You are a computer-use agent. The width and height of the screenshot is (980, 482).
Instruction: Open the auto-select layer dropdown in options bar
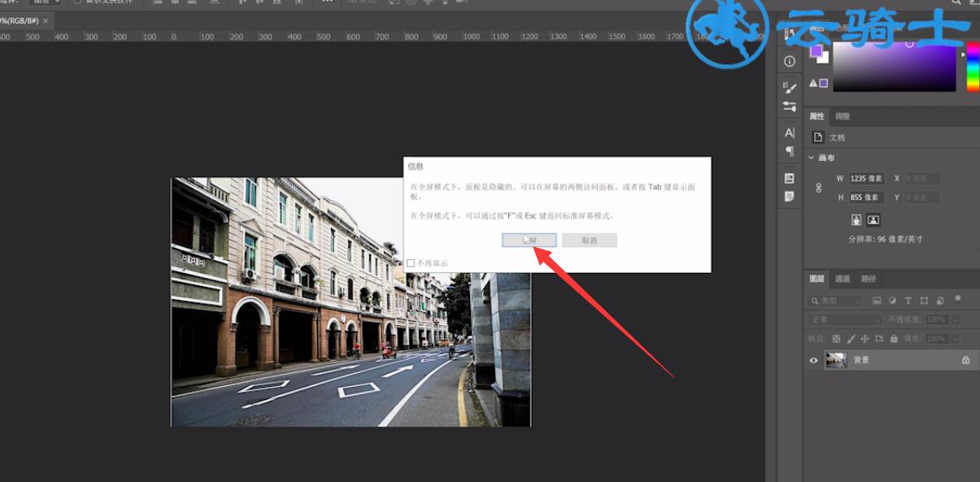coord(45,2)
